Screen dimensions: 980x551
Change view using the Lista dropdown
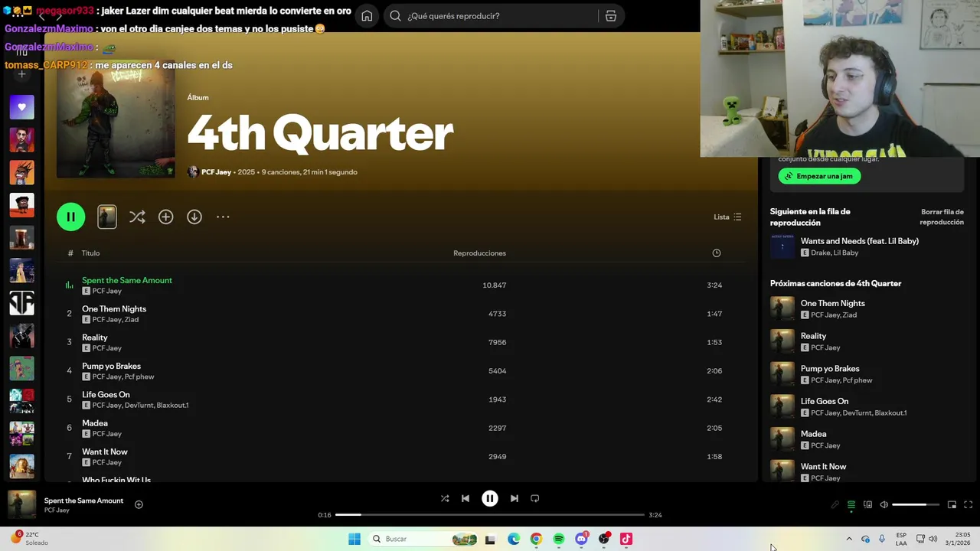(727, 217)
